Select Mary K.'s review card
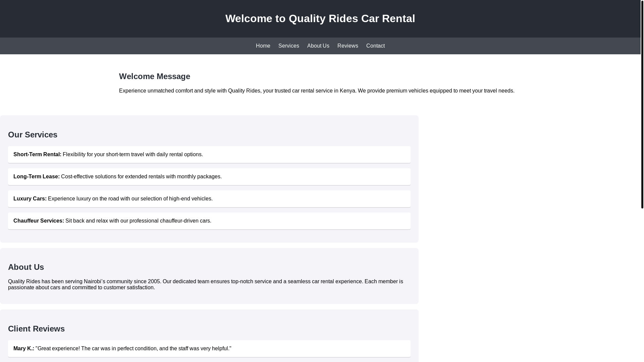The height and width of the screenshot is (362, 644). (x=209, y=349)
